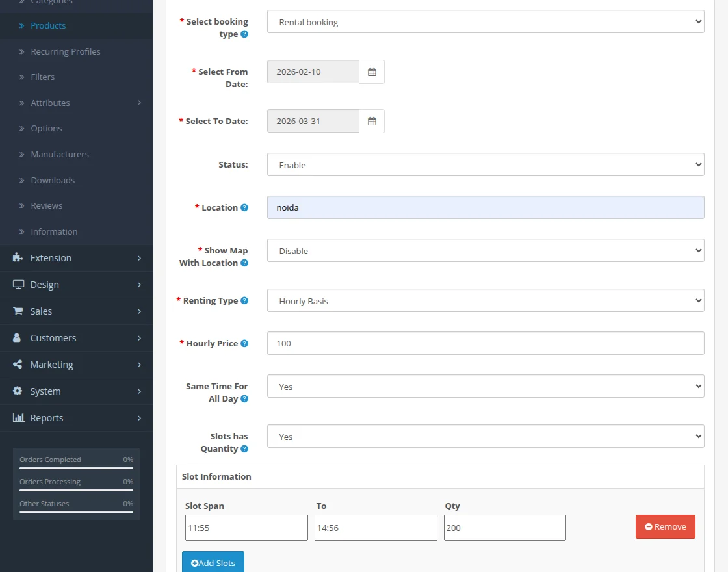Screen dimensions: 728x572
Task: Toggle the Same Time For All Day select
Action: tap(485, 387)
